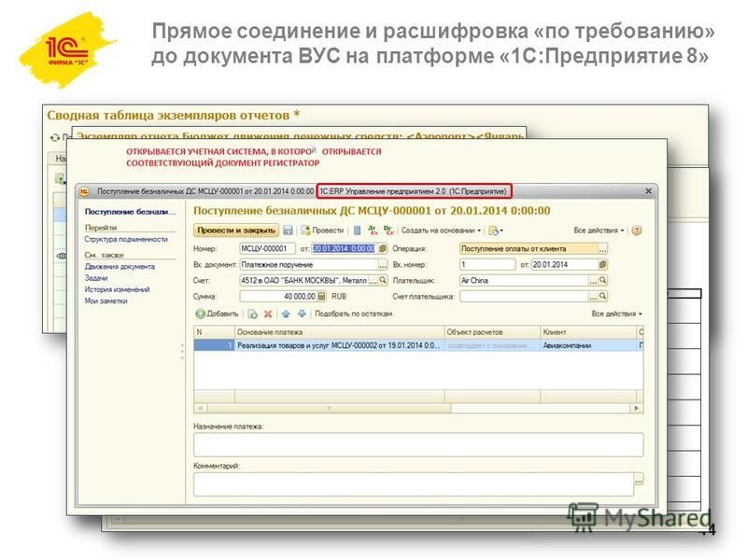Image resolution: width=747 pixels, height=560 pixels.
Task: Open upper "Все действия" menu in document toolbar
Action: (599, 231)
